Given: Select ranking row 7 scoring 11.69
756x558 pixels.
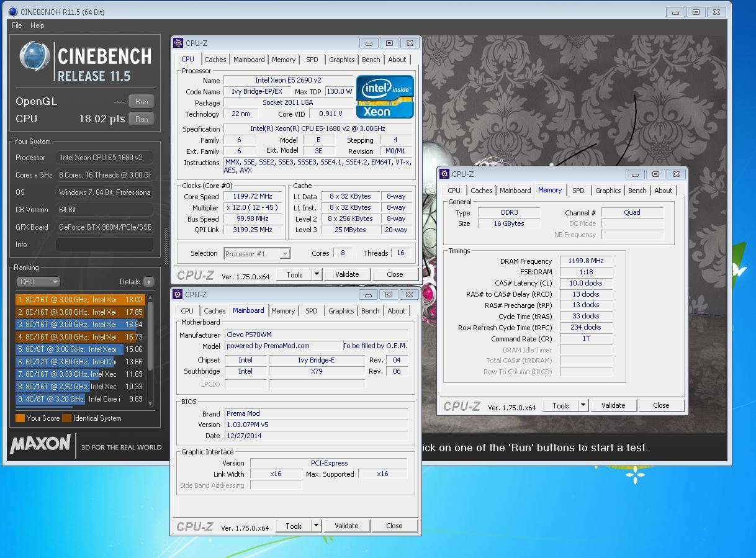Looking at the screenshot, I should coord(80,374).
